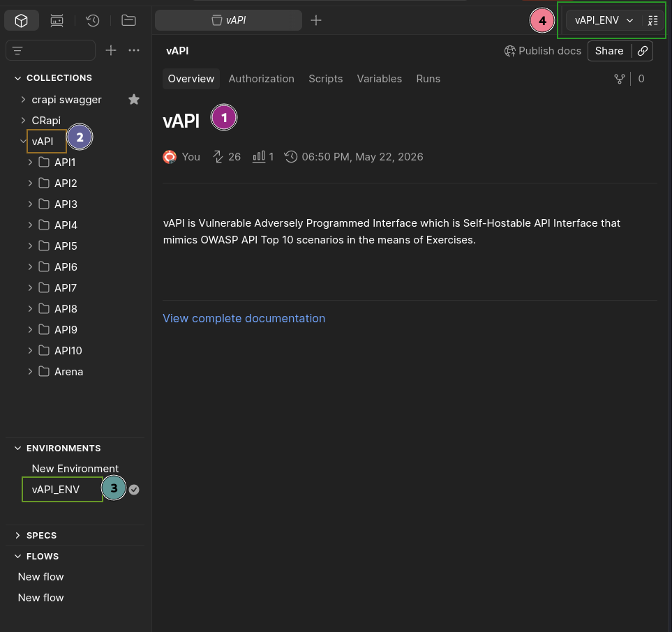Click the fork icon near the 0 count

click(x=619, y=79)
